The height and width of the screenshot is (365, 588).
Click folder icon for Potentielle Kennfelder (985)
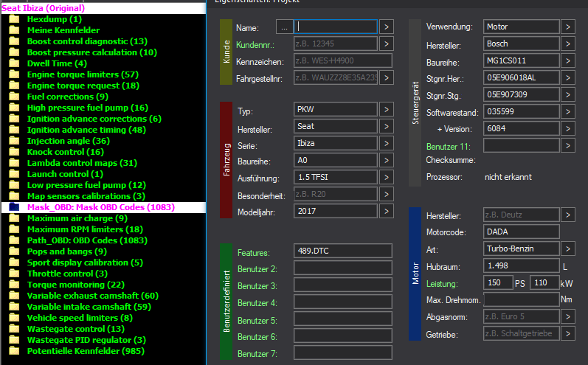click(14, 351)
